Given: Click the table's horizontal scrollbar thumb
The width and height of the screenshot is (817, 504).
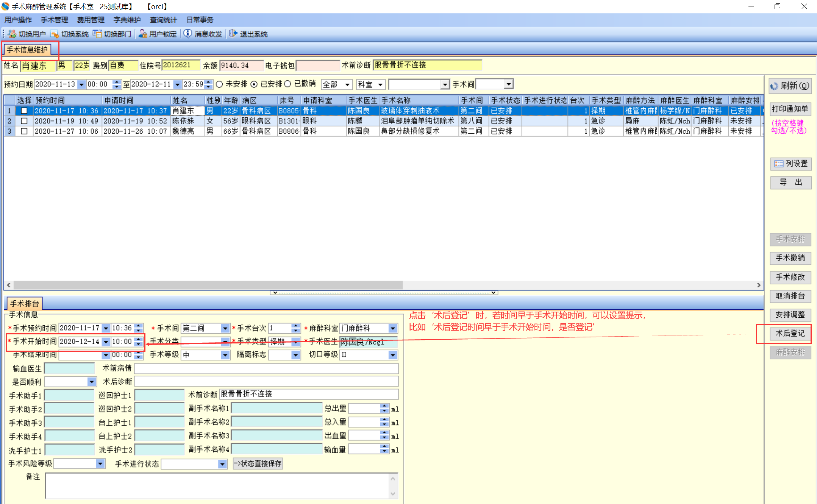Looking at the screenshot, I should [x=208, y=285].
